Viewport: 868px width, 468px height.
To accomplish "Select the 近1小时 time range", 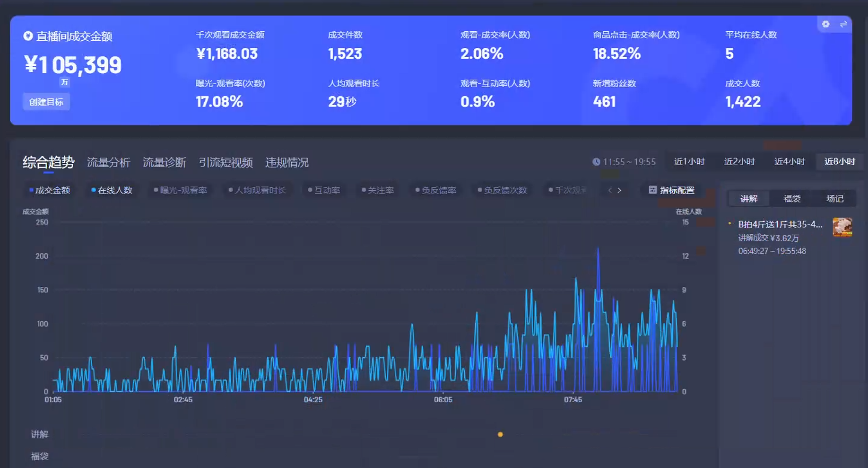I will (688, 161).
